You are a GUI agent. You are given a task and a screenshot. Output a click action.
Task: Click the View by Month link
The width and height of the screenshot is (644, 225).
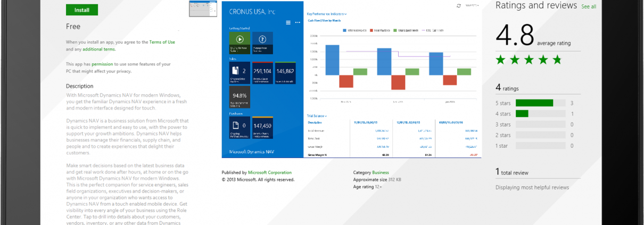(330, 20)
